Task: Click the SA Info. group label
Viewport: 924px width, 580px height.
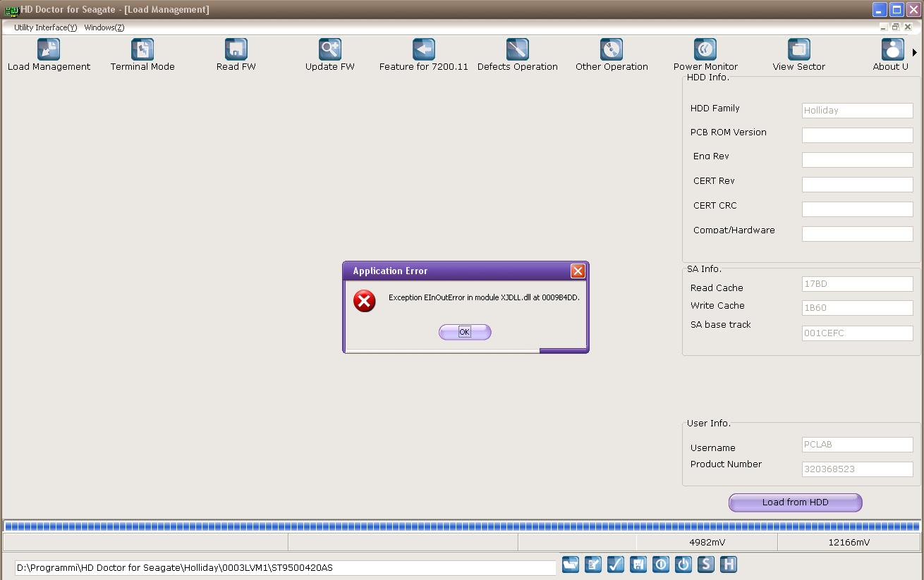Action: coord(704,269)
